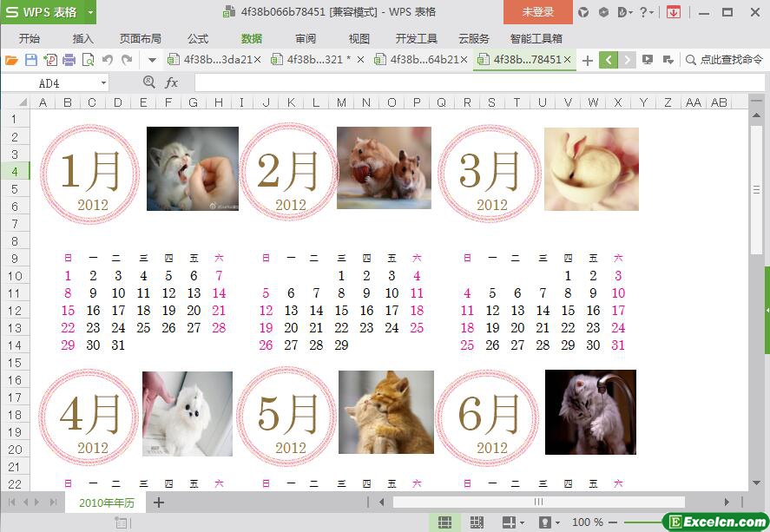Open the 开始 ribbon tab
This screenshot has height=532, width=770.
pos(29,39)
